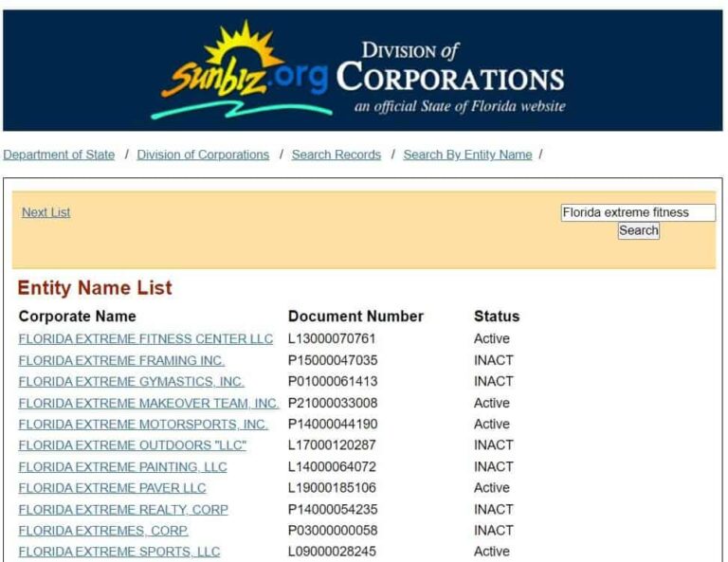Navigate to Search By Entity Name
728x562 pixels.
[467, 154]
